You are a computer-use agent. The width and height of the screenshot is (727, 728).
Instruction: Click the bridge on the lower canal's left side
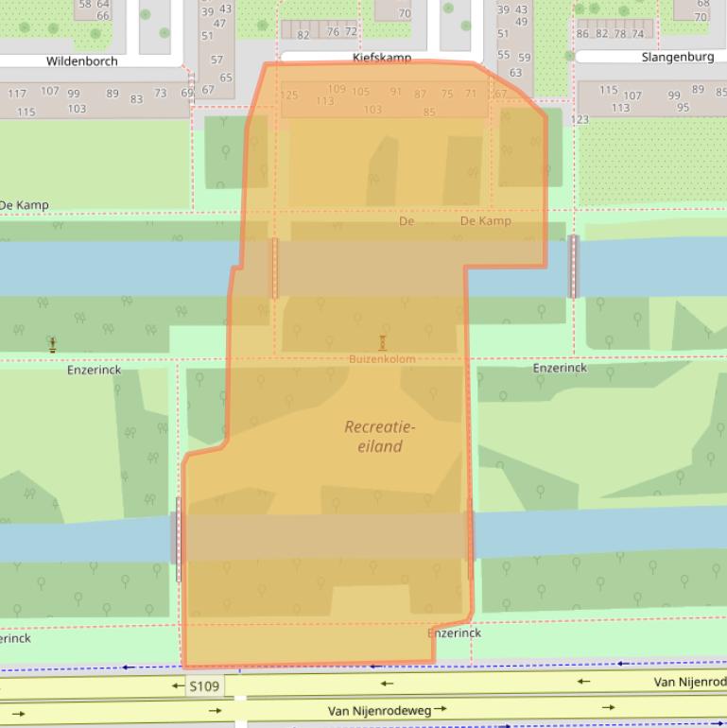click(x=177, y=538)
